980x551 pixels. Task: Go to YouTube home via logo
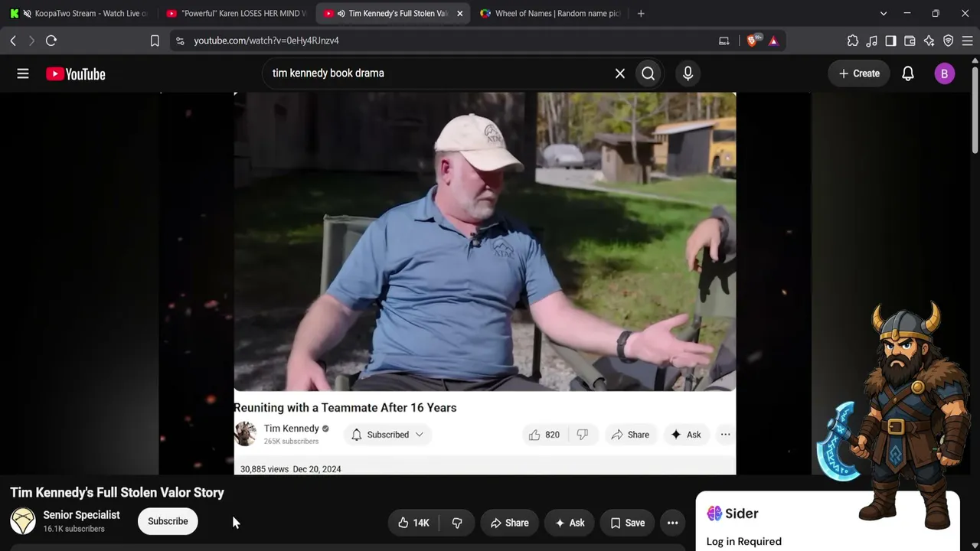tap(76, 73)
